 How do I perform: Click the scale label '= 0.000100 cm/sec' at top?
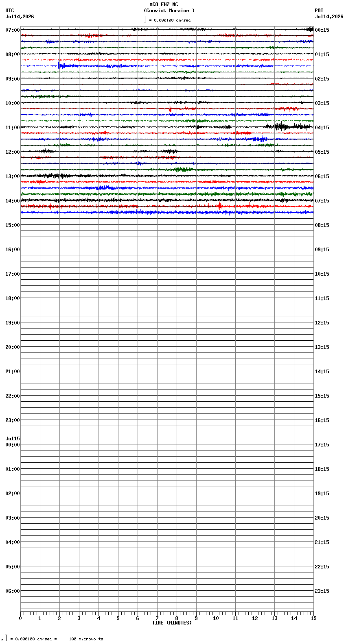pyautogui.click(x=170, y=20)
